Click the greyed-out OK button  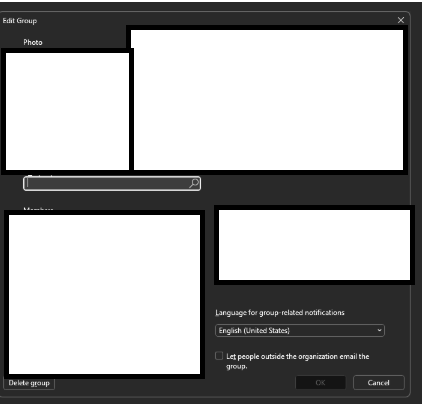click(x=320, y=383)
